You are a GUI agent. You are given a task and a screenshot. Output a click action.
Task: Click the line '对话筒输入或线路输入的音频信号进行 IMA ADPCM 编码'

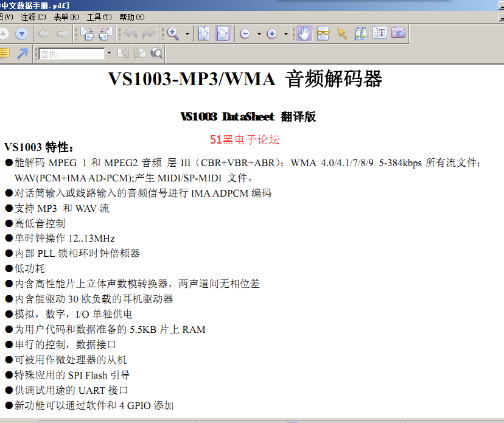pos(143,193)
